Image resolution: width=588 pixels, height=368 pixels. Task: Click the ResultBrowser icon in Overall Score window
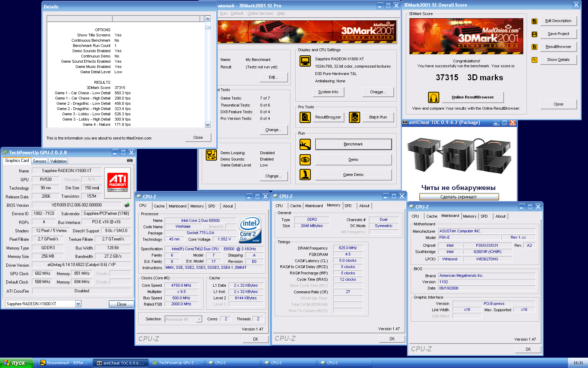534,47
